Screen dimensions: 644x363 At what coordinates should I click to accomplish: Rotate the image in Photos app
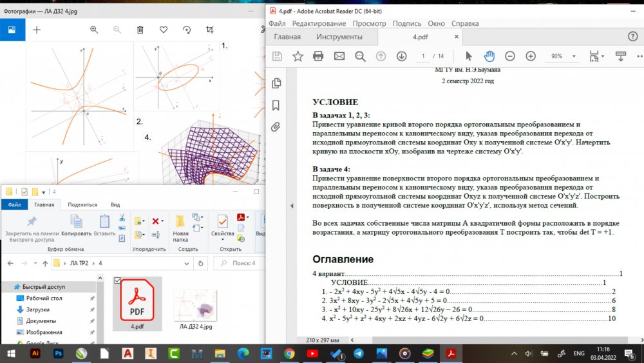tap(187, 30)
